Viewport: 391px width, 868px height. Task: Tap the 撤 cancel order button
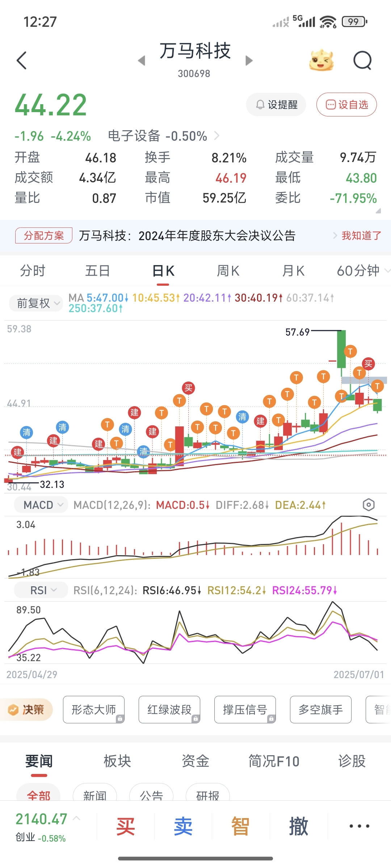(298, 826)
